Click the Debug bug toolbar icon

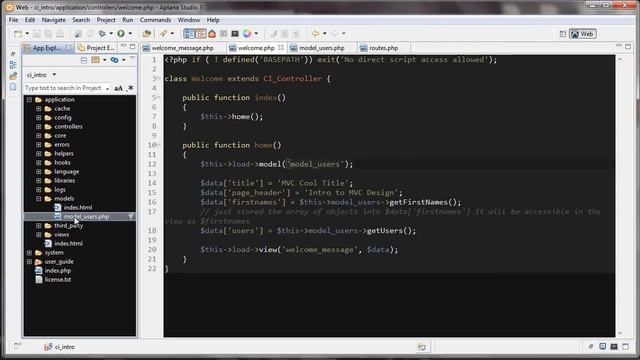coord(102,34)
